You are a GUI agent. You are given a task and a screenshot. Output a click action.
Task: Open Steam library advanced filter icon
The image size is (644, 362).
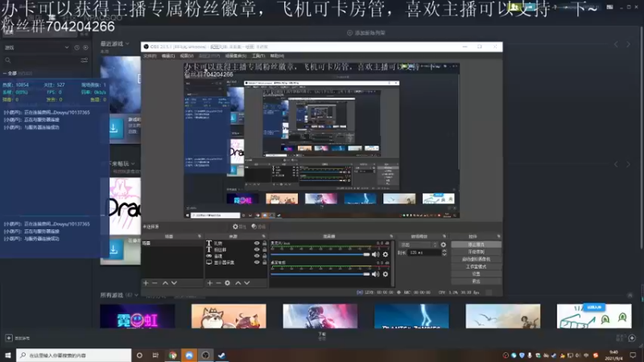pos(85,60)
